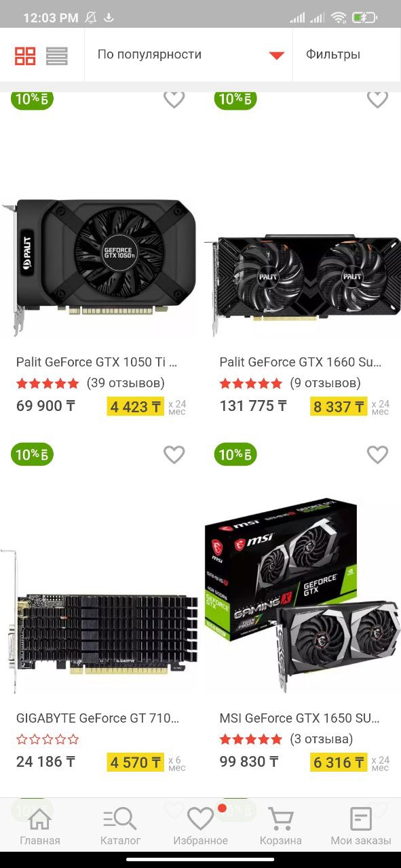Open the Каталог tab
This screenshot has width=401, height=868.
(x=120, y=826)
